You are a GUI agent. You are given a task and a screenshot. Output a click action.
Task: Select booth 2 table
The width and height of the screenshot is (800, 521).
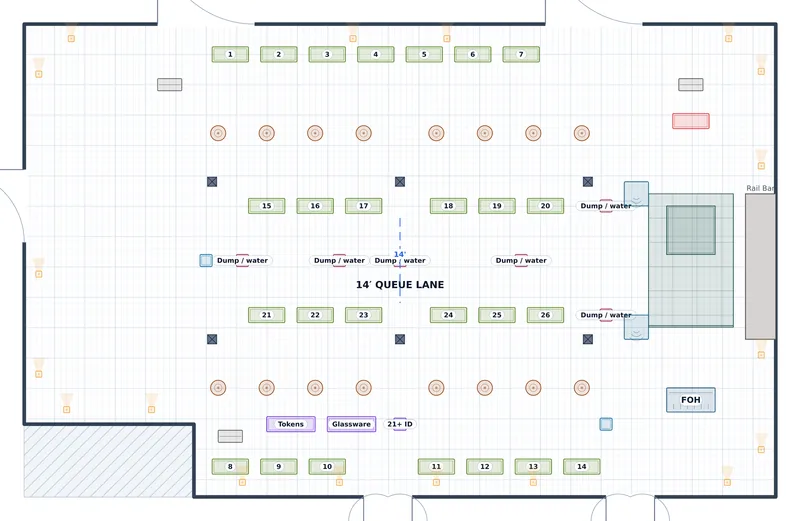coord(279,54)
